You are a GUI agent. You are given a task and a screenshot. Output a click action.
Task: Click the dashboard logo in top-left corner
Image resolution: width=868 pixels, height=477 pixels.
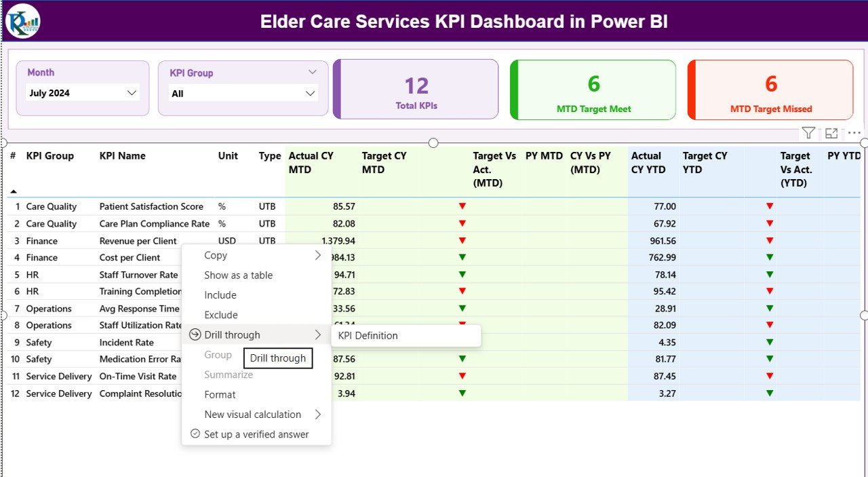pos(23,21)
